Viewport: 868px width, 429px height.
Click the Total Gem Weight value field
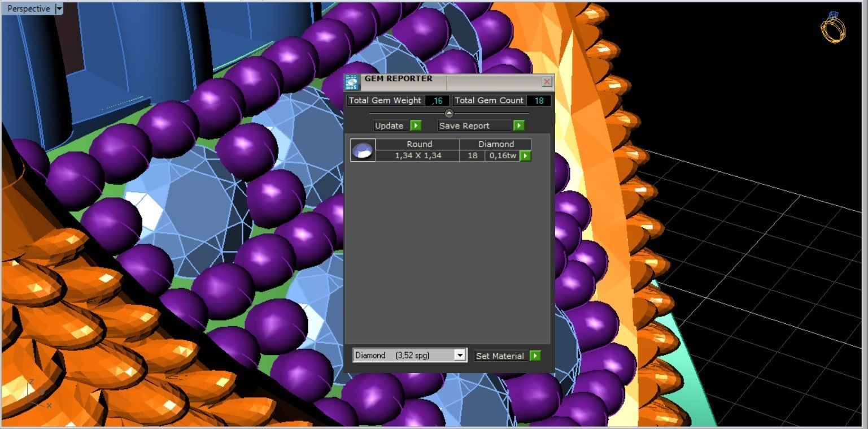[437, 101]
